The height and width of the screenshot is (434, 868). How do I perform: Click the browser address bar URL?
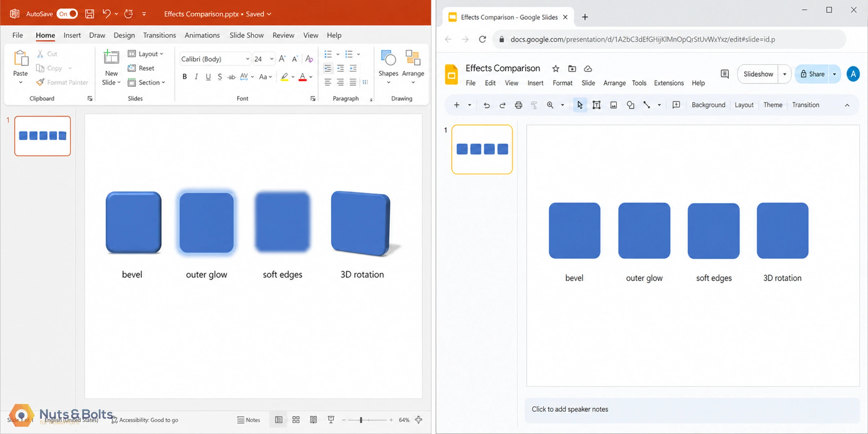click(x=643, y=39)
